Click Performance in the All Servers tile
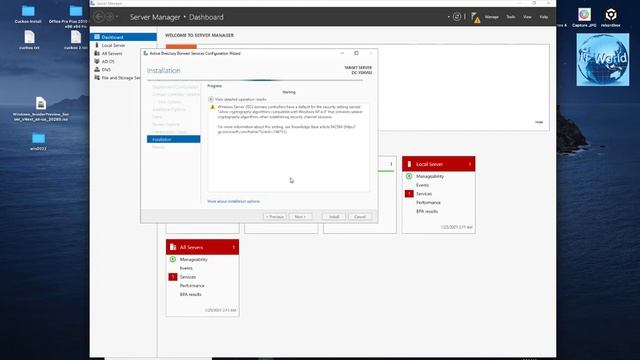This screenshot has height=360, width=640. [x=192, y=286]
